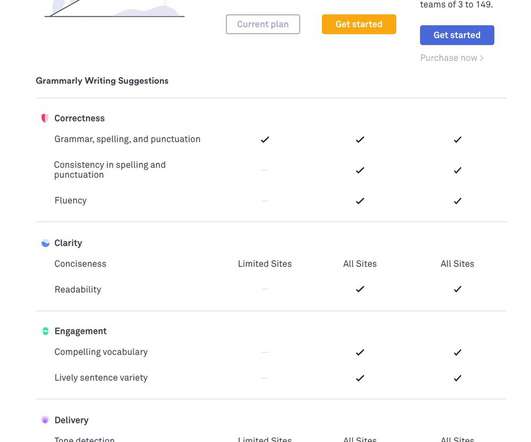Click Premium All Sites for Conciseness

[360, 264]
